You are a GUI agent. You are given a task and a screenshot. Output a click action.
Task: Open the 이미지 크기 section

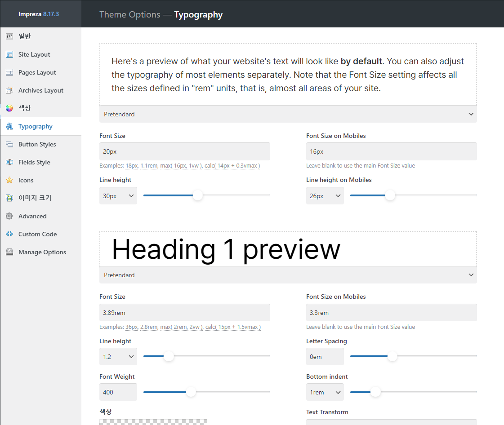pyautogui.click(x=41, y=198)
